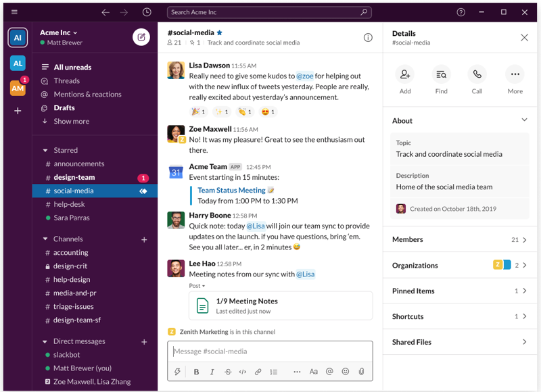Collapse the Direct messages section

tap(45, 342)
